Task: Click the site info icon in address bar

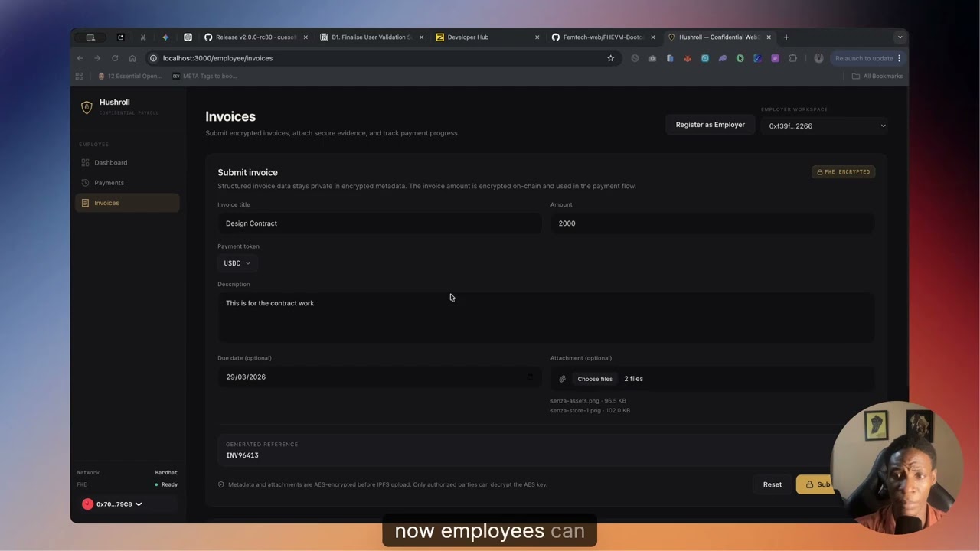Action: click(153, 58)
